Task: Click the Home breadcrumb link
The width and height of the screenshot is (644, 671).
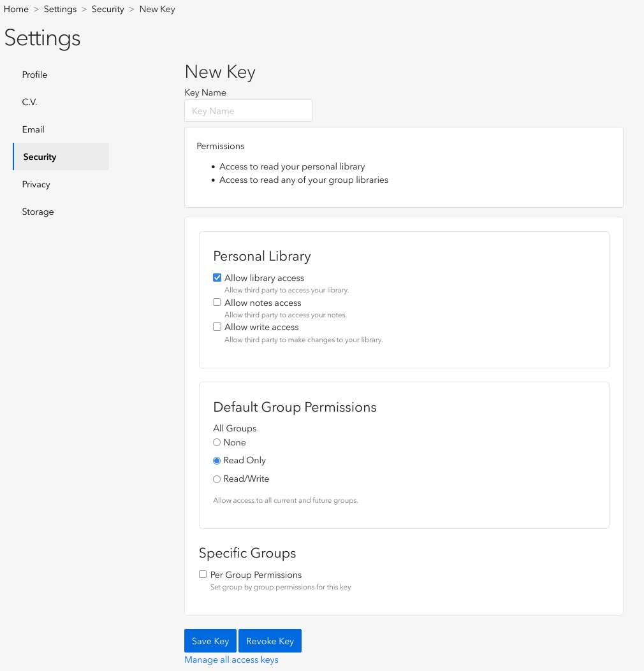Action: pos(17,9)
